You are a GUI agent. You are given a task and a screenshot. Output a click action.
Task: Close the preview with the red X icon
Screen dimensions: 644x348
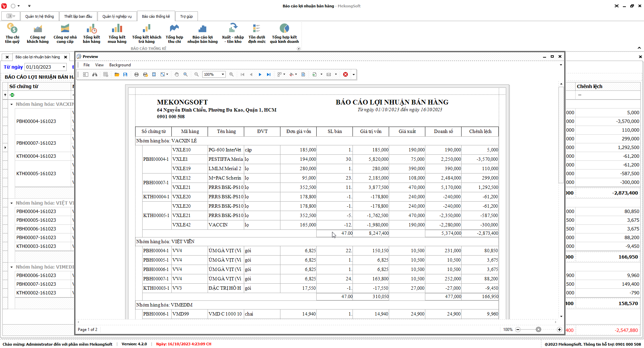coord(345,74)
